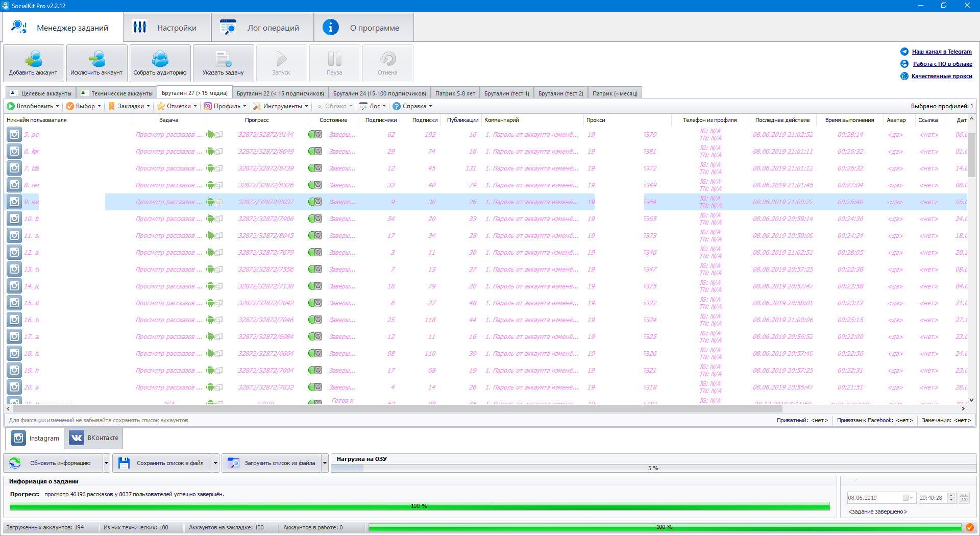Click the Последнее действие column header
Screen dimensions: 980x536
click(x=782, y=120)
